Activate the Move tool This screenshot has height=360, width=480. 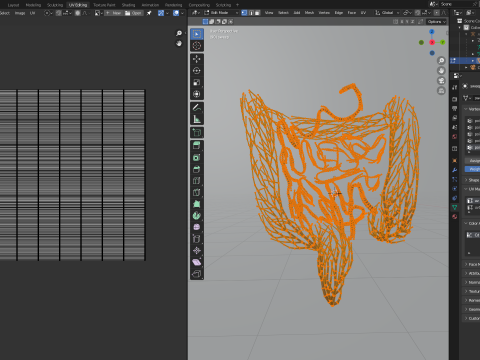tap(197, 59)
